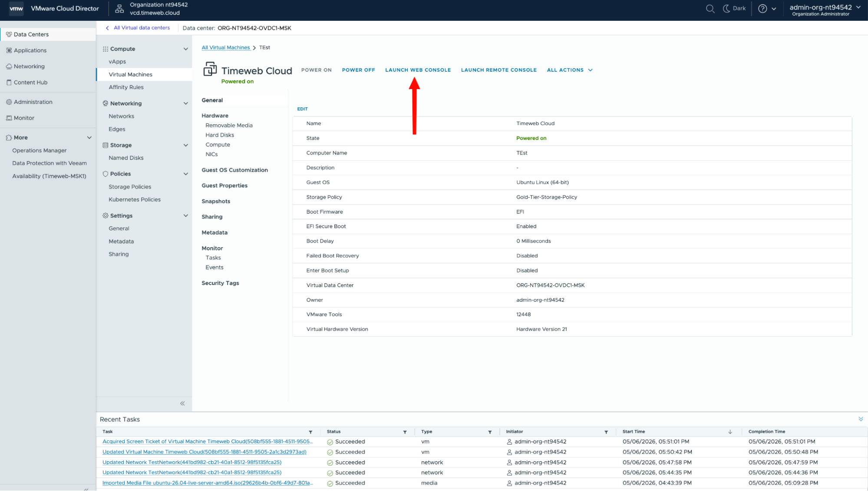Go back to All Virtual data centers
The height and width of the screenshot is (491, 868).
(x=142, y=28)
